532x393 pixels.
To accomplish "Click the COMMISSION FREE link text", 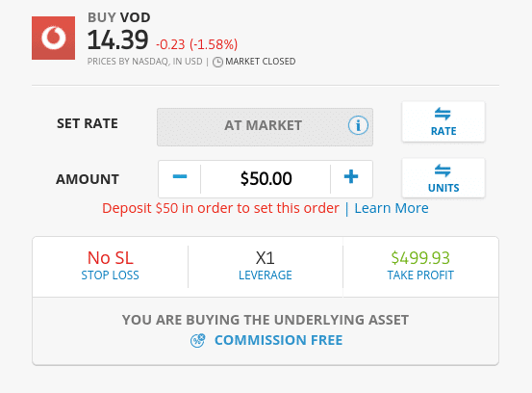I will (279, 340).
